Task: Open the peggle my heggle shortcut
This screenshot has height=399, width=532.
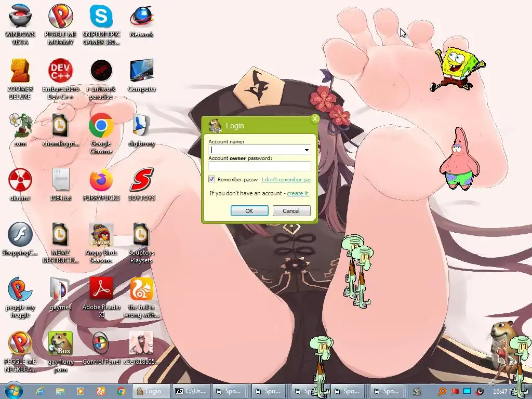Action: click(x=20, y=297)
